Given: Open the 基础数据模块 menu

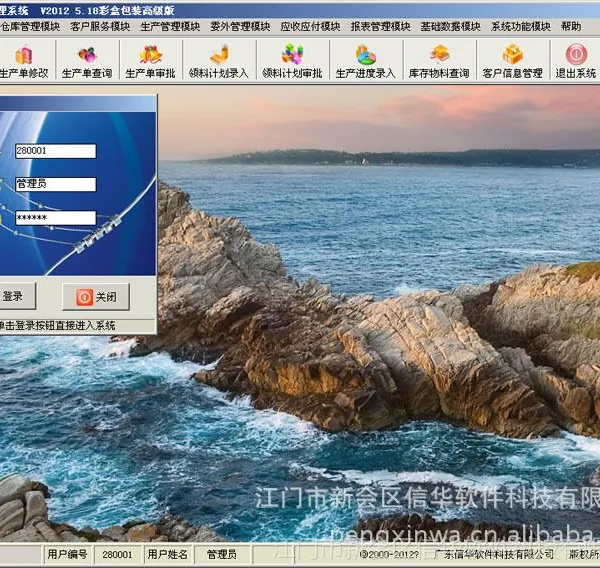Looking at the screenshot, I should click(x=450, y=26).
